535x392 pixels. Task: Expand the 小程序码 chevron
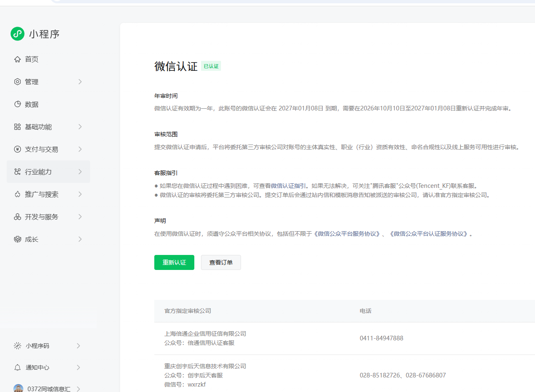[78, 345]
